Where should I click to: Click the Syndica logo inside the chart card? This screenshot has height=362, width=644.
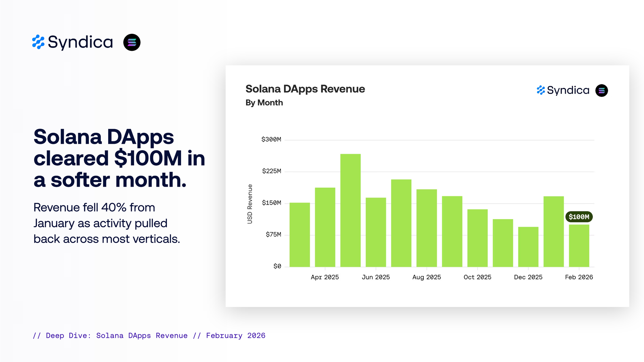click(563, 90)
